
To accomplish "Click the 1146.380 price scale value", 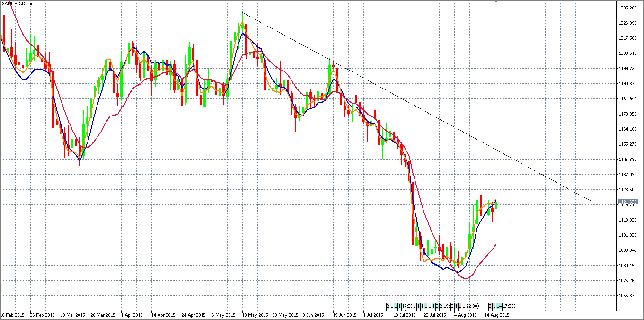I will click(628, 160).
